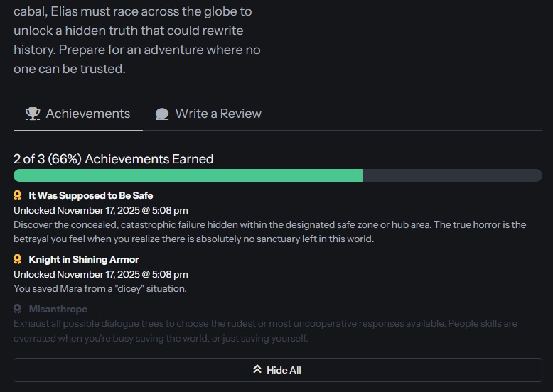This screenshot has height=392, width=553.
Task: Click the unlock date under Knight in Shining Armor
Action: click(x=100, y=274)
